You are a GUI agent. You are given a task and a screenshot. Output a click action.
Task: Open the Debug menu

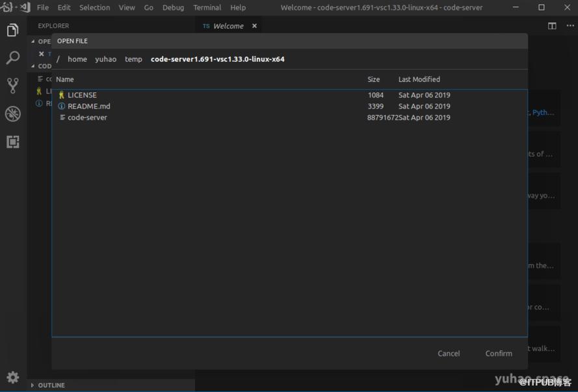[173, 7]
